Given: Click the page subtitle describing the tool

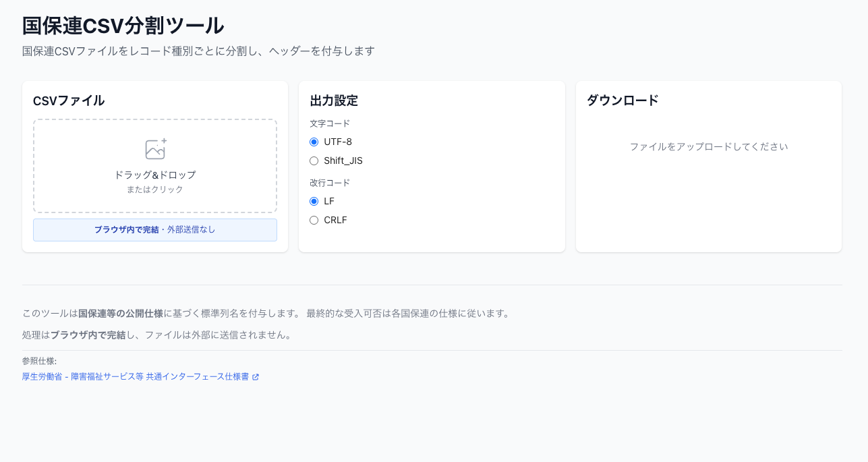Looking at the screenshot, I should (x=198, y=51).
